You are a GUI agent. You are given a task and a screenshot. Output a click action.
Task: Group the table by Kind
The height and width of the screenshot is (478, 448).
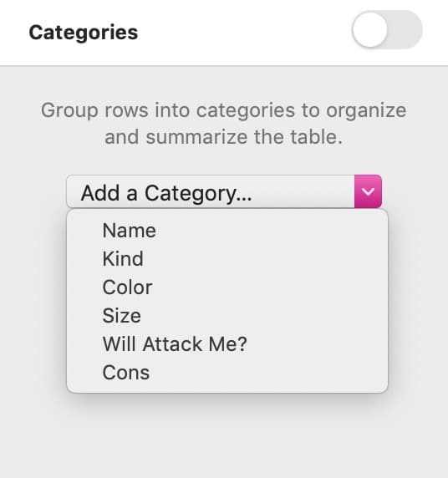227,259
